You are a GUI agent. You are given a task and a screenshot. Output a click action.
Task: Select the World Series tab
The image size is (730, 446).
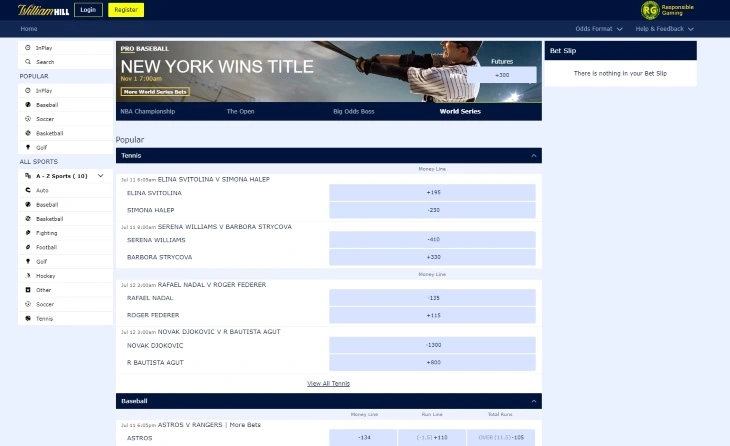(x=460, y=111)
